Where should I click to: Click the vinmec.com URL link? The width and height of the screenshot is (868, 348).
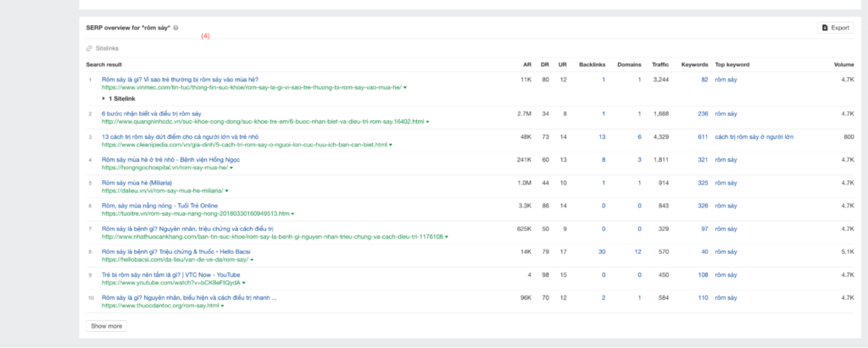(x=252, y=87)
